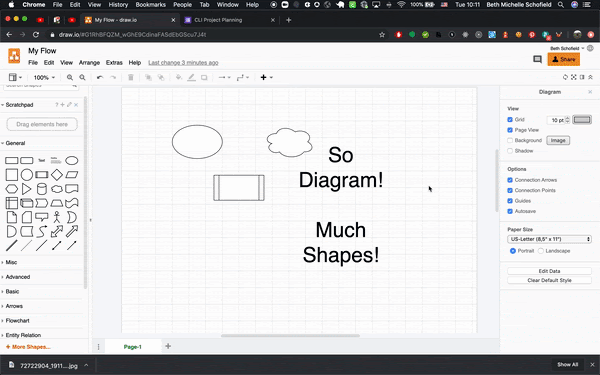Pick the Diamond shape from General palette
Viewport: 600px width, 375px height.
coord(57,175)
